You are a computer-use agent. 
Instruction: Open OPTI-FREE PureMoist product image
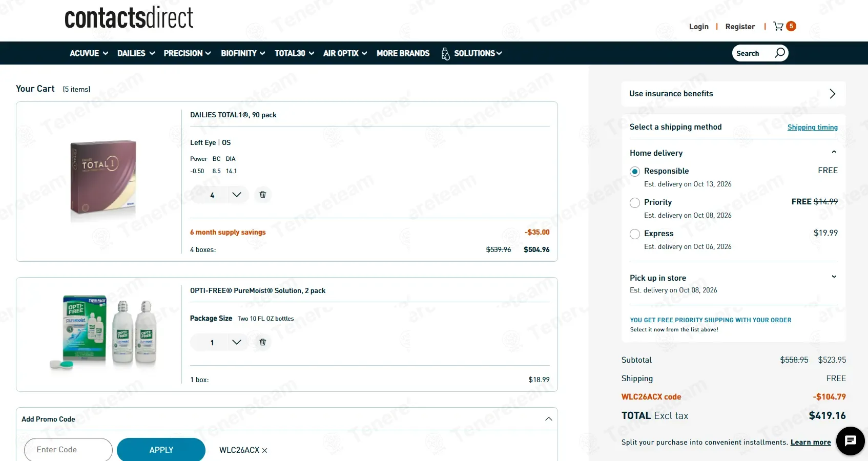[x=102, y=332]
